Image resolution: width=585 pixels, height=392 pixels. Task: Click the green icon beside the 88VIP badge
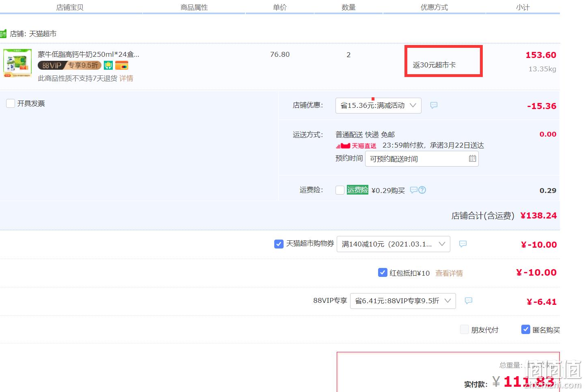pyautogui.click(x=108, y=65)
